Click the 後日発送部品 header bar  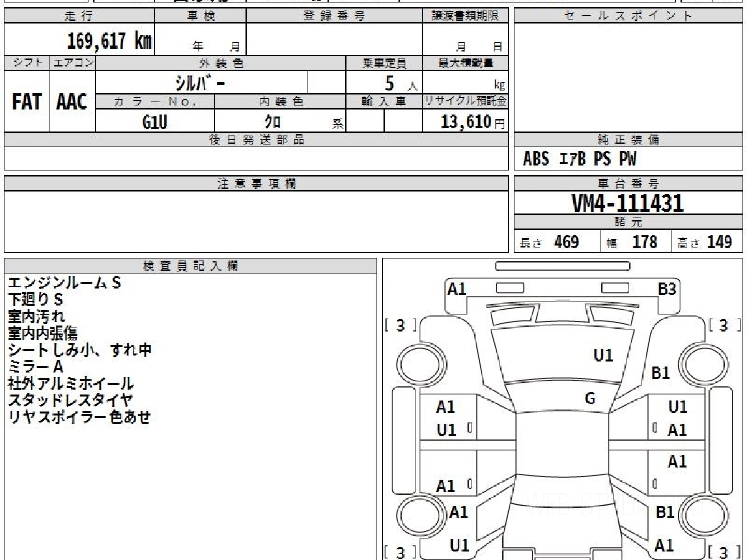[x=256, y=140]
